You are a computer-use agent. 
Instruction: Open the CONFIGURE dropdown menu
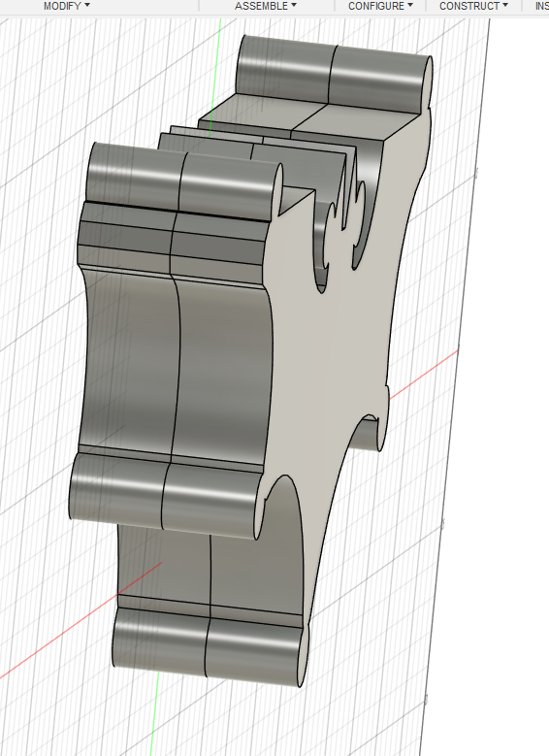pyautogui.click(x=380, y=6)
